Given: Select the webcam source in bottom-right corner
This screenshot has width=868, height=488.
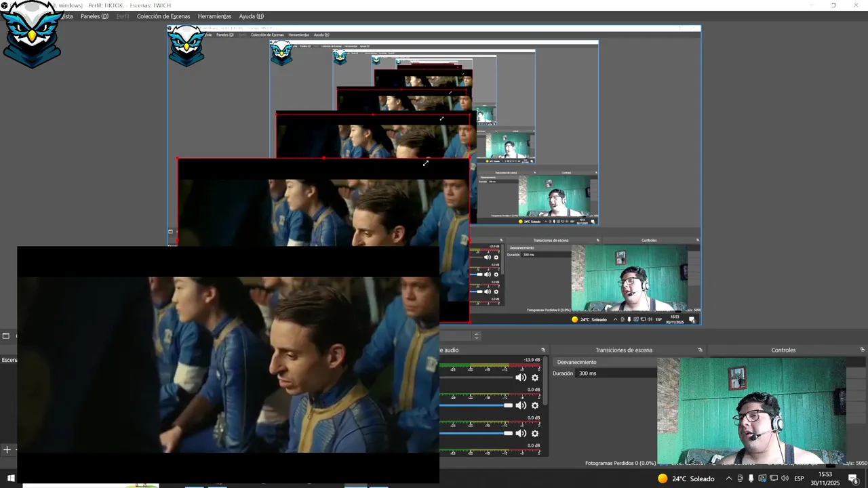Looking at the screenshot, I should [751, 411].
